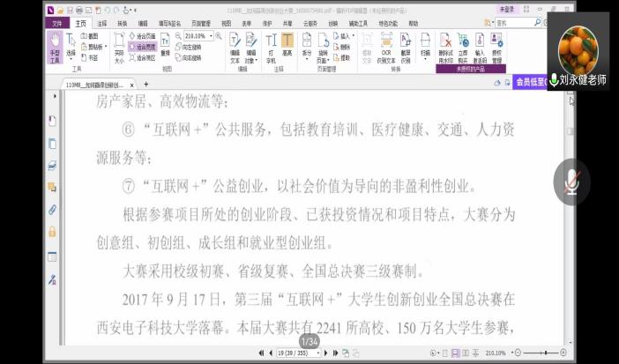
Task: Open the Help (帮助) ribbon tab
Action: (414, 23)
